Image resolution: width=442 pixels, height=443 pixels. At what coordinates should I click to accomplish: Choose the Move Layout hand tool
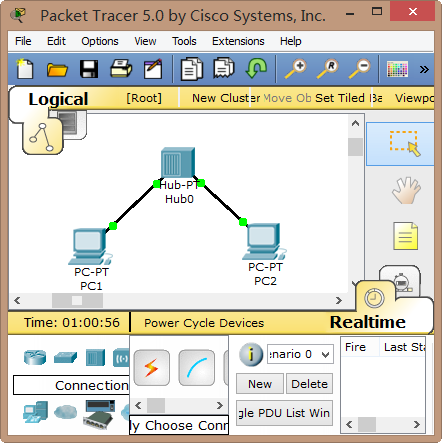pyautogui.click(x=405, y=191)
